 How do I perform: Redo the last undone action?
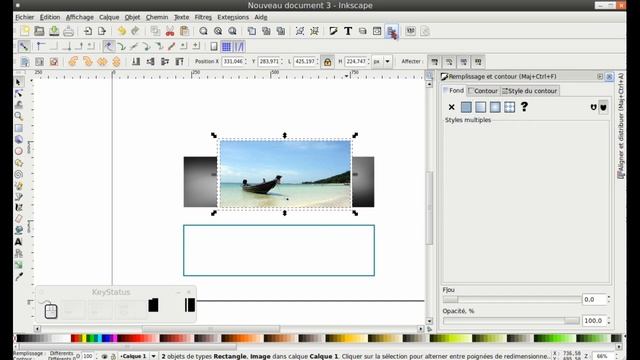(x=135, y=31)
